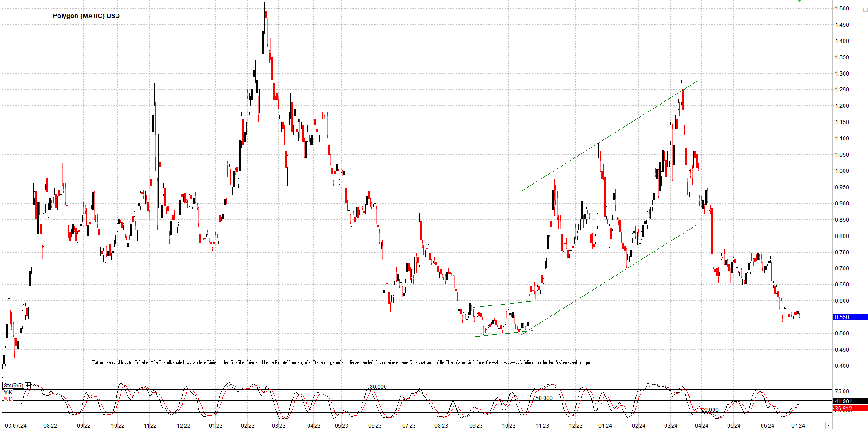Click the red 36.912 stochastic value tag
This screenshot has height=429, width=868.
pyautogui.click(x=850, y=409)
